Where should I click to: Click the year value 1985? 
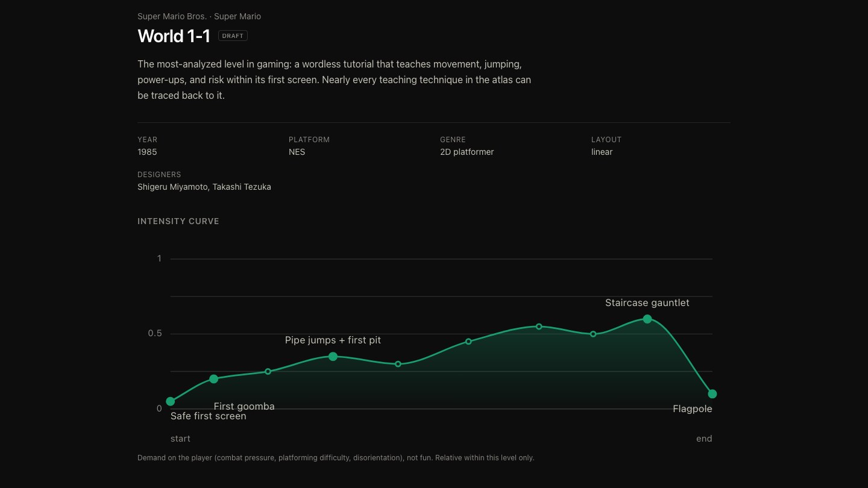147,152
